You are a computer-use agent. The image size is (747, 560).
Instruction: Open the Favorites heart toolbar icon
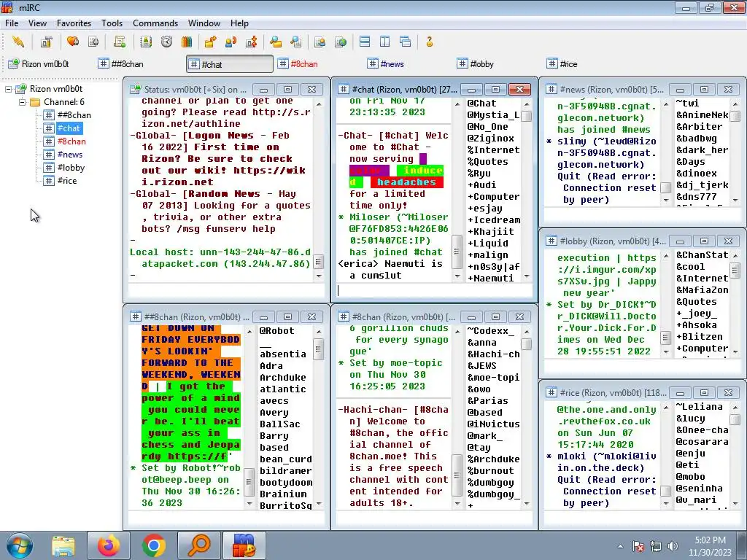tap(72, 42)
